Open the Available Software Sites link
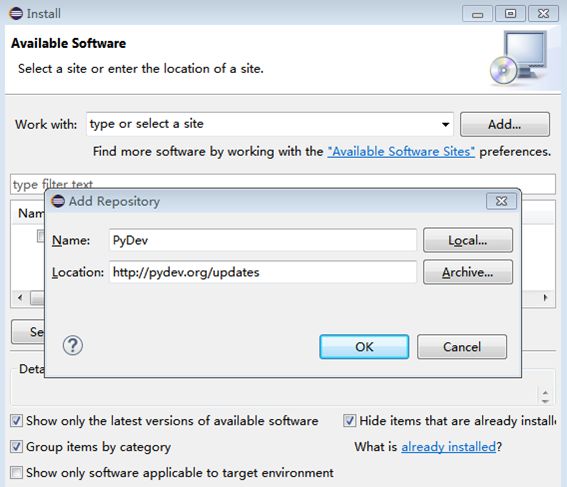Viewport: 567px width, 487px height. 401,151
